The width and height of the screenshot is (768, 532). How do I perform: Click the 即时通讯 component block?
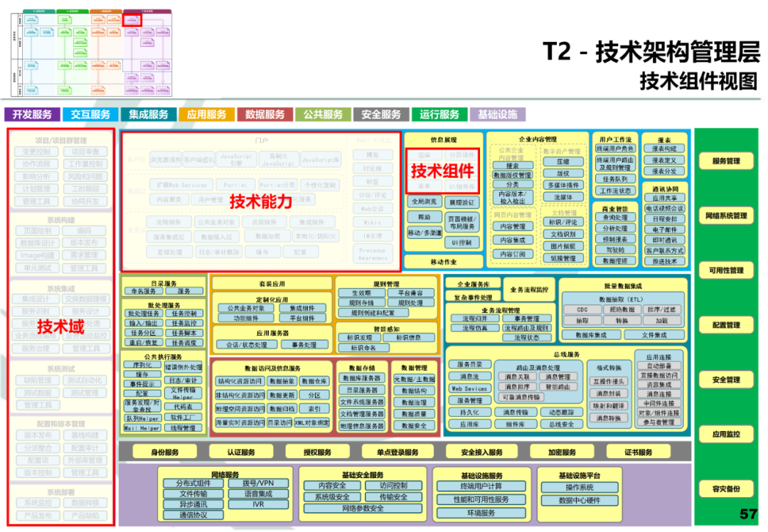point(666,240)
